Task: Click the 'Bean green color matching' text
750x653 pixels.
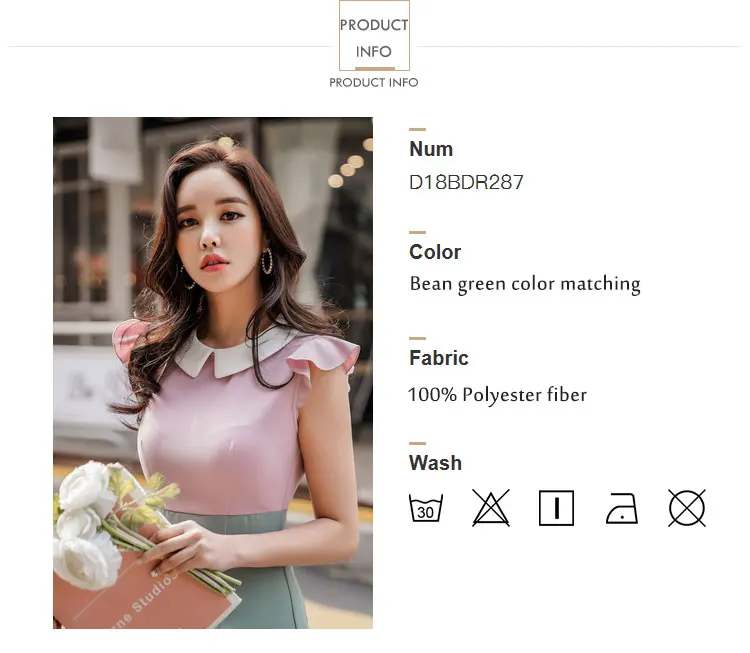Action: pos(525,284)
